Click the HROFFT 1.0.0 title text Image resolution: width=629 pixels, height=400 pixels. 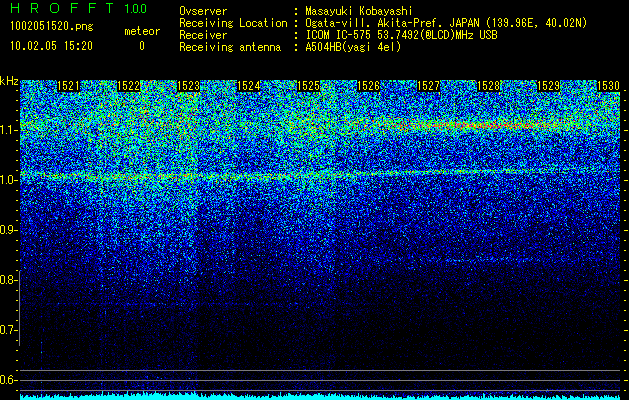pyautogui.click(x=79, y=8)
